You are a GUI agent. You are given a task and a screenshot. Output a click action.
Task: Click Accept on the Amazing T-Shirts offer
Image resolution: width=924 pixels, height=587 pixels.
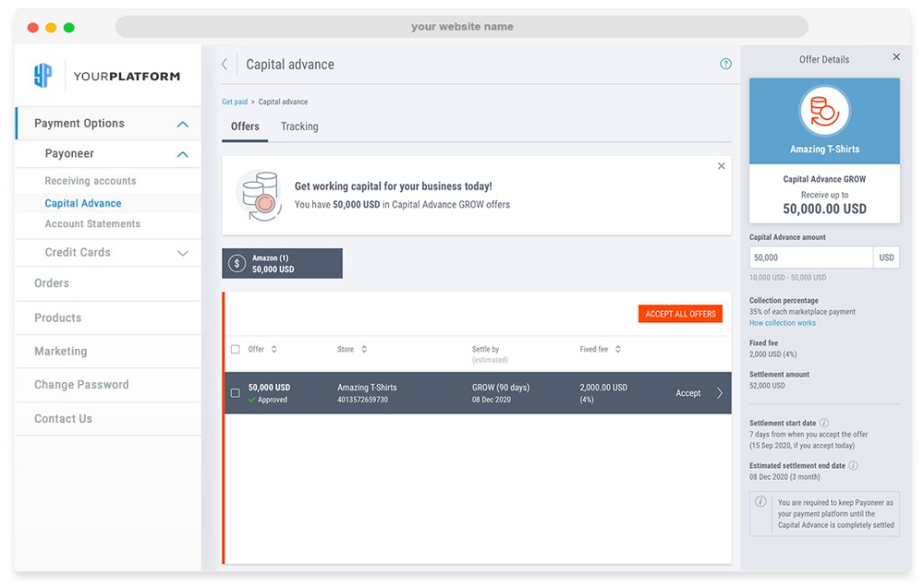pyautogui.click(x=688, y=393)
